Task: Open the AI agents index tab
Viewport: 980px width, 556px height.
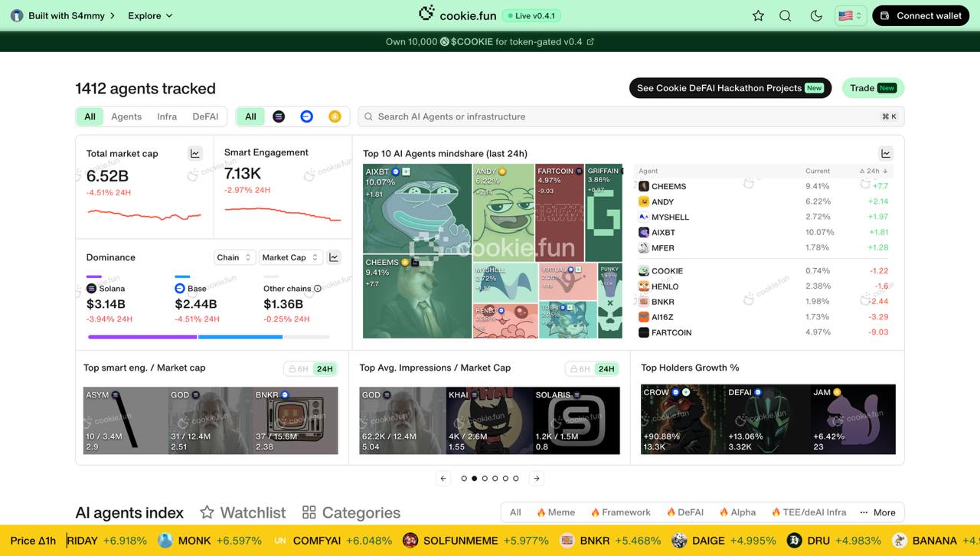Action: (x=129, y=512)
